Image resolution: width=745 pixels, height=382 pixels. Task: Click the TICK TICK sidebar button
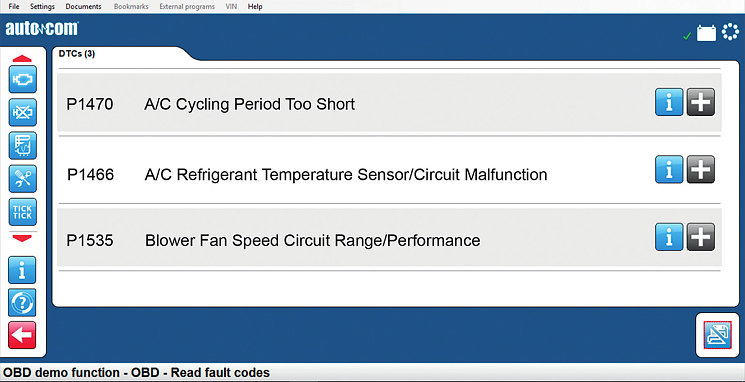click(x=22, y=212)
